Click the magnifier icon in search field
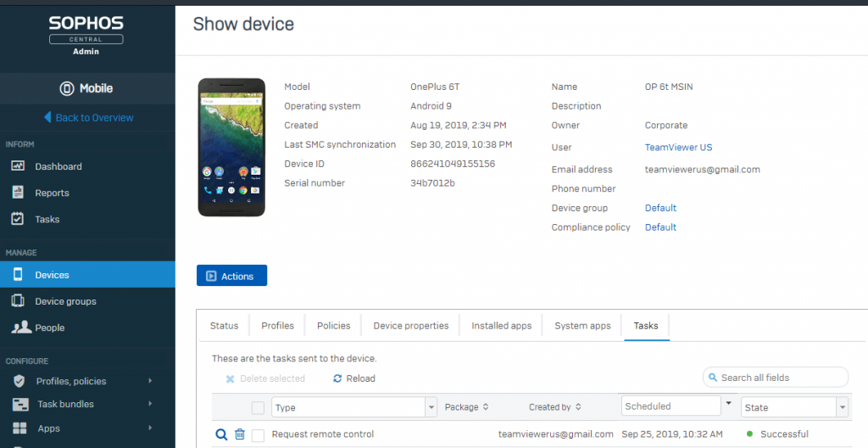 pyautogui.click(x=713, y=378)
